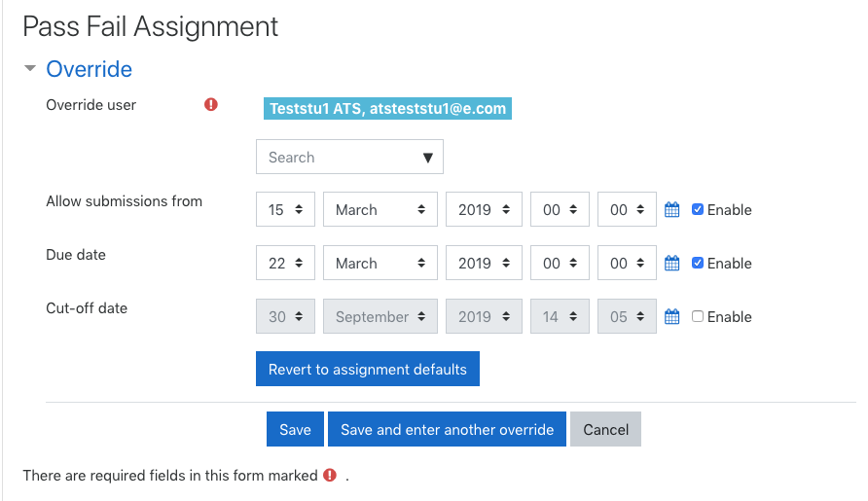Open calendar picker for Allow submissions from
This screenshot has height=501, width=868.
pyautogui.click(x=671, y=210)
